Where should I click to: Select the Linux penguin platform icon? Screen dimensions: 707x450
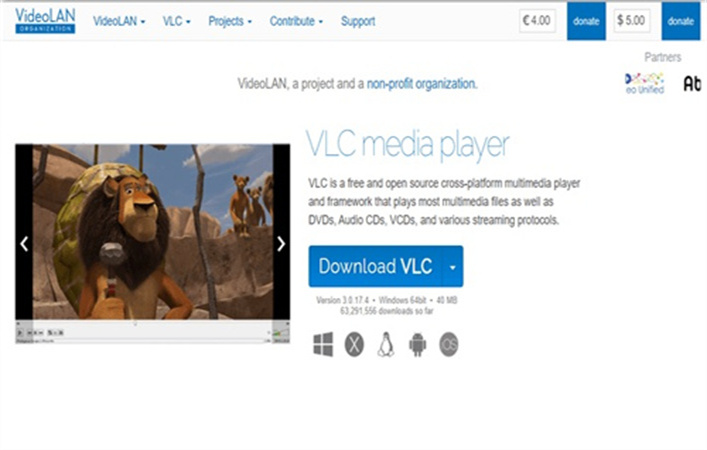386,344
